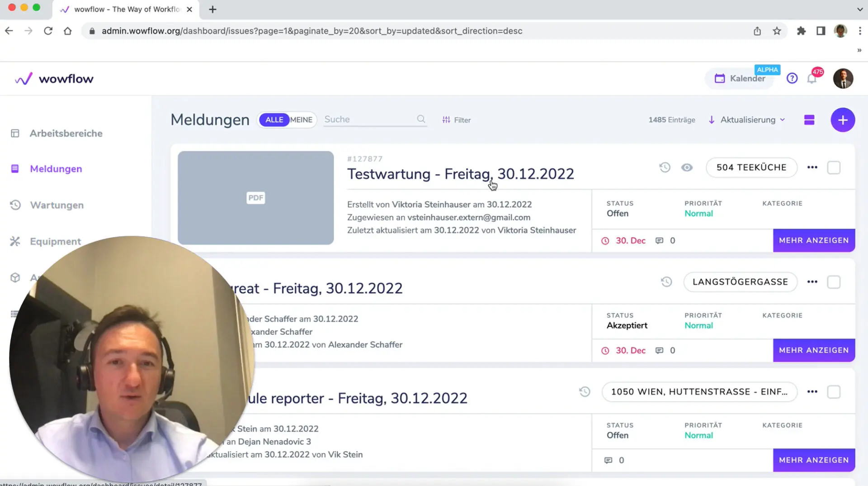
Task: Open more options for Langstögergasse card
Action: (x=812, y=282)
